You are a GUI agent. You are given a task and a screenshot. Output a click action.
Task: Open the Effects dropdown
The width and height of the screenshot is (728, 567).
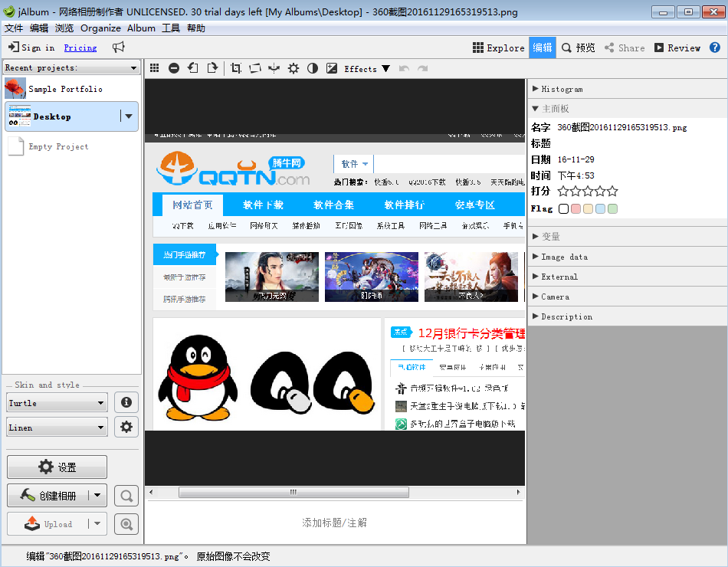click(x=367, y=69)
